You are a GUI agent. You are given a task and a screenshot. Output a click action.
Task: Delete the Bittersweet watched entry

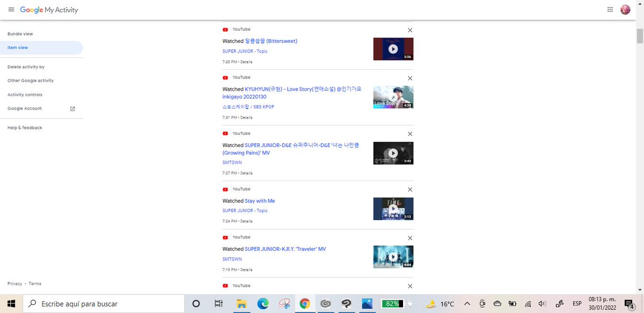click(410, 31)
